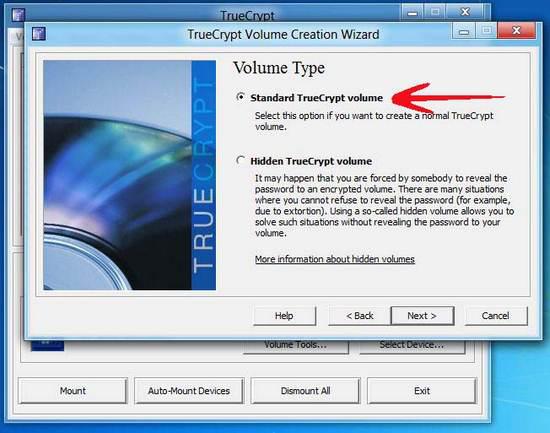Click Auto-Mount Devices in the main window
This screenshot has width=550, height=433.
click(x=189, y=391)
